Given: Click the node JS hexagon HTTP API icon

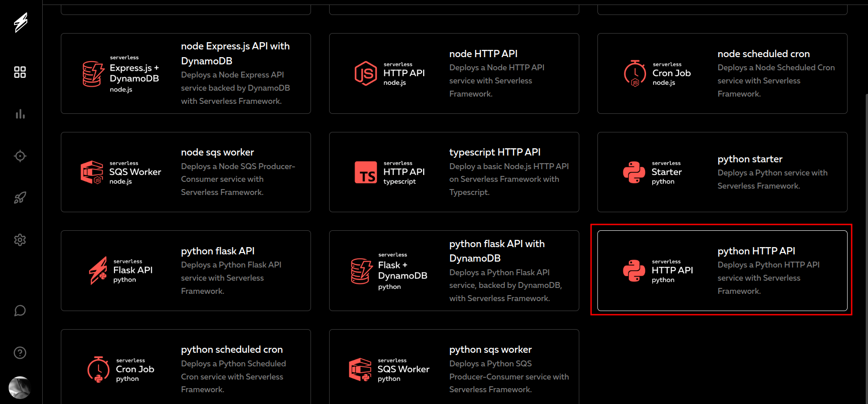Looking at the screenshot, I should 365,73.
